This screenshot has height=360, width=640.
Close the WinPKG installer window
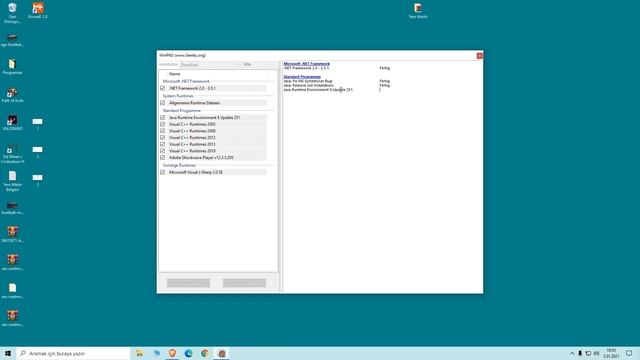pos(480,56)
